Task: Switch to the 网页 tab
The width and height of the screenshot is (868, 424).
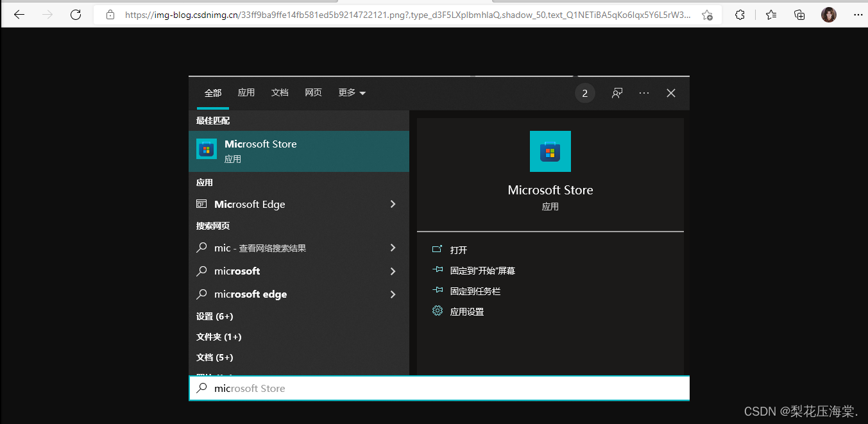Action: coord(314,93)
